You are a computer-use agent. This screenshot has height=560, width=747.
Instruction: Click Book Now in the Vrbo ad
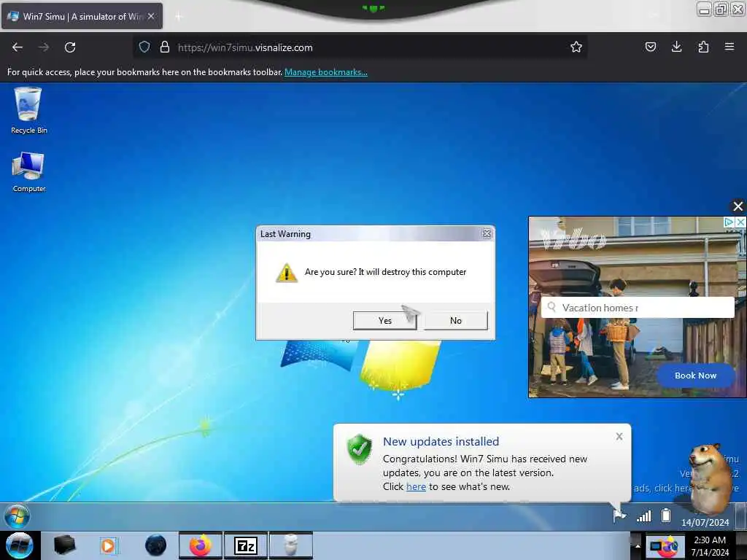click(695, 376)
